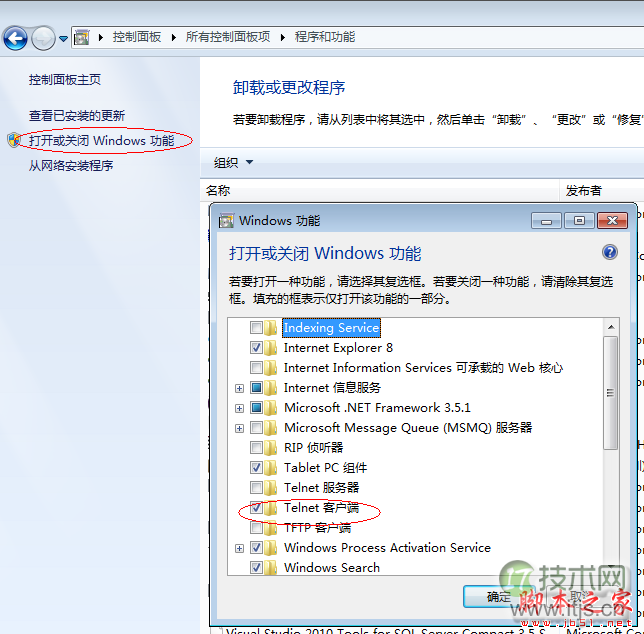Uncheck the Internet Explorer 8 checkbox

(x=256, y=347)
